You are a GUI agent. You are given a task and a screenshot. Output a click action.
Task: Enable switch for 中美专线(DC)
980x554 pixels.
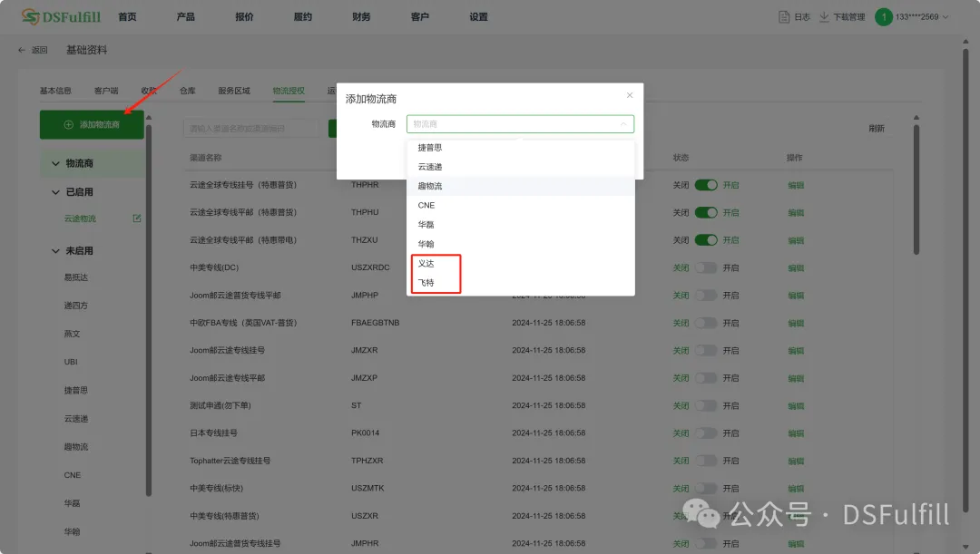(706, 268)
